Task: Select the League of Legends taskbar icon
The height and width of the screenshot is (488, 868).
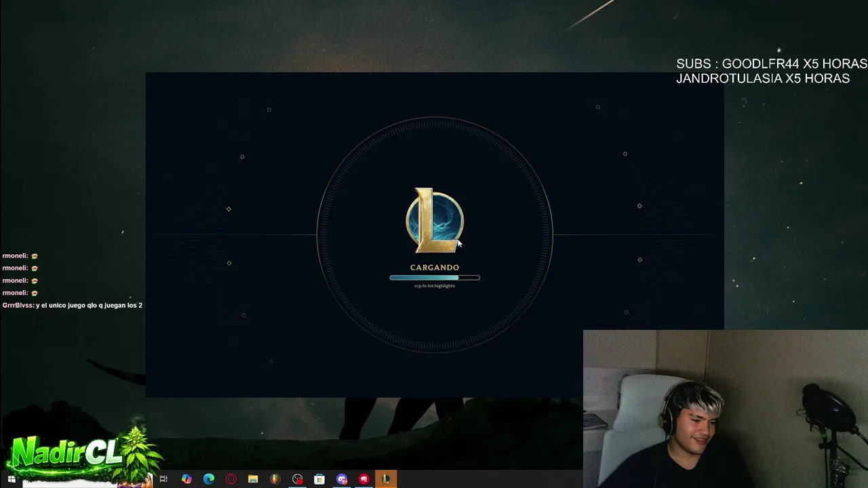Action: (x=386, y=479)
